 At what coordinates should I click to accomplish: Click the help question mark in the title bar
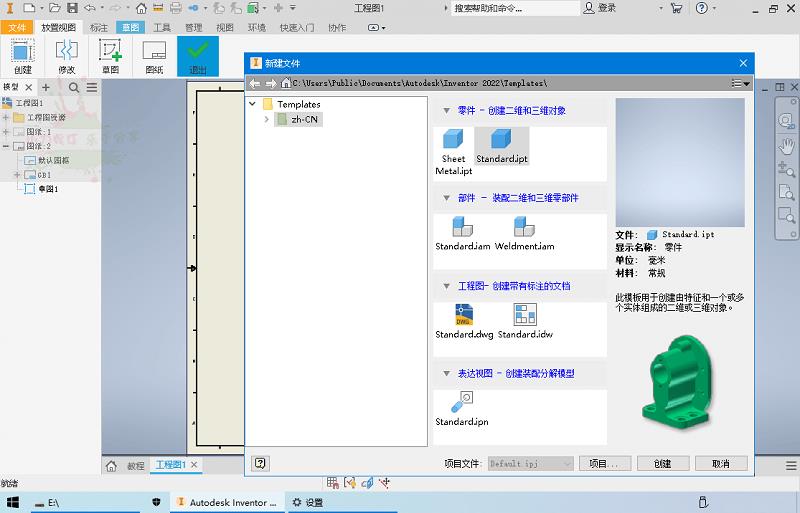click(x=702, y=8)
